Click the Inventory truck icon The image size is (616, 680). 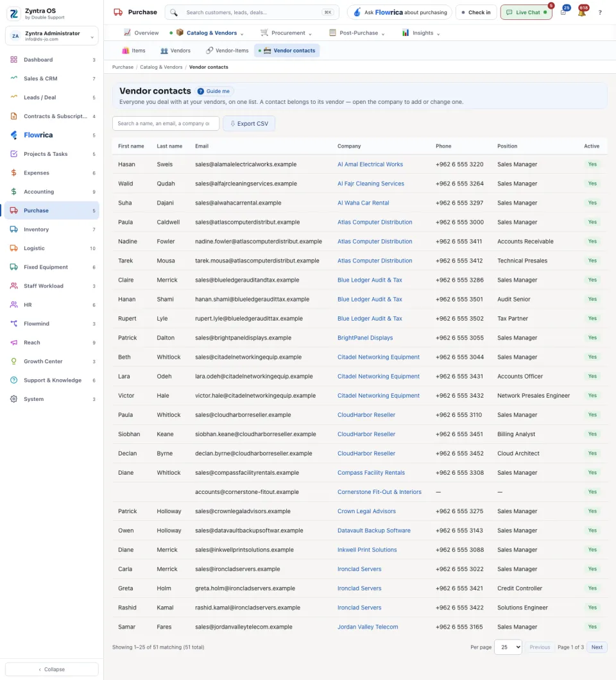14,230
